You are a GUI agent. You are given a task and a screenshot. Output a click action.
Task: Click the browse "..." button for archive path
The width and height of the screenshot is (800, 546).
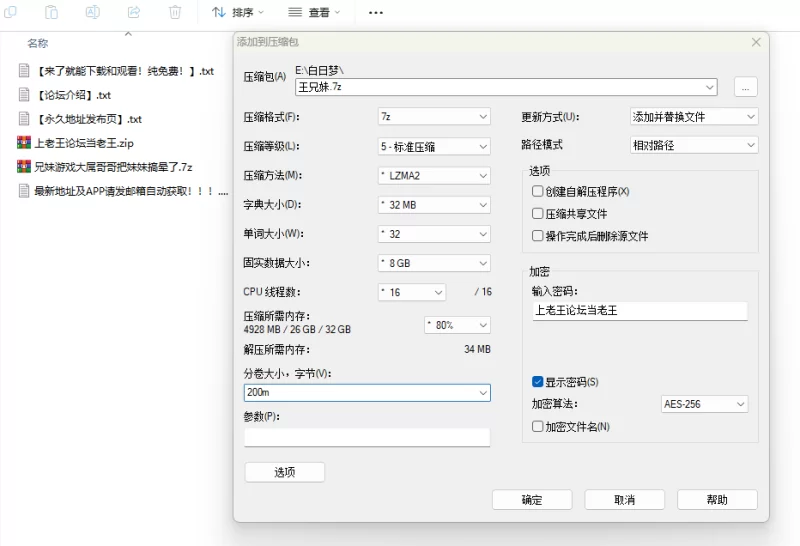pos(745,87)
